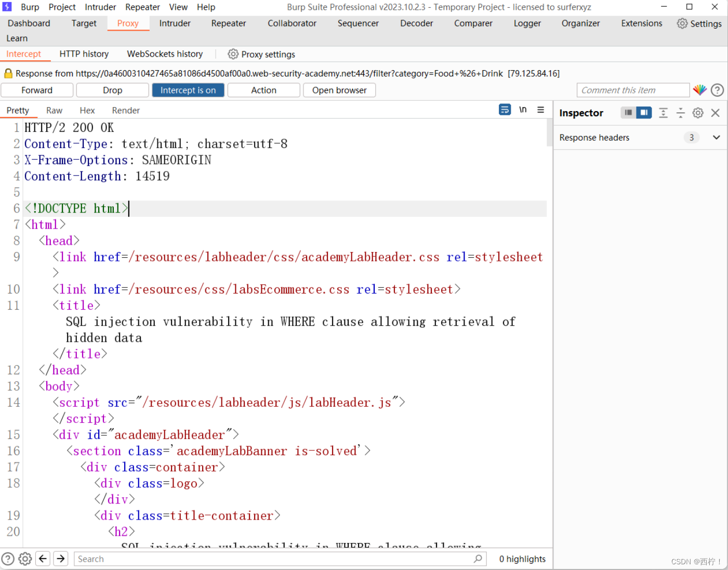Open message editor hamburger menu
Image resolution: width=728 pixels, height=570 pixels.
pyautogui.click(x=540, y=110)
